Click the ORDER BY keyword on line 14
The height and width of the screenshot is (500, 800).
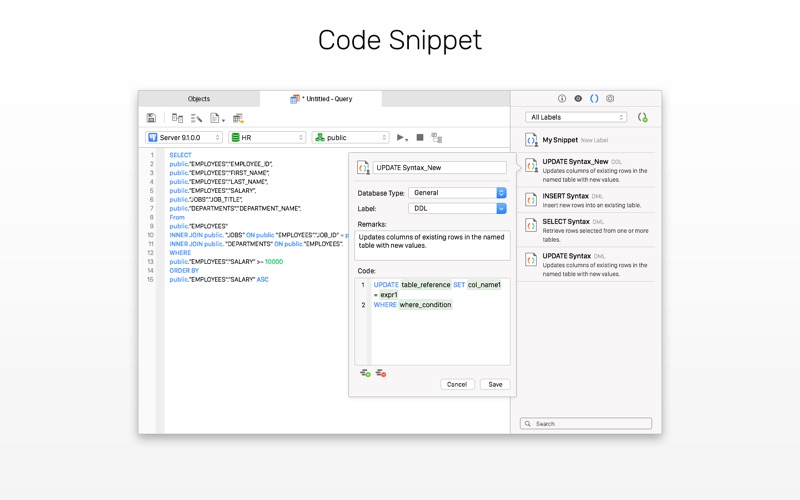tap(184, 270)
